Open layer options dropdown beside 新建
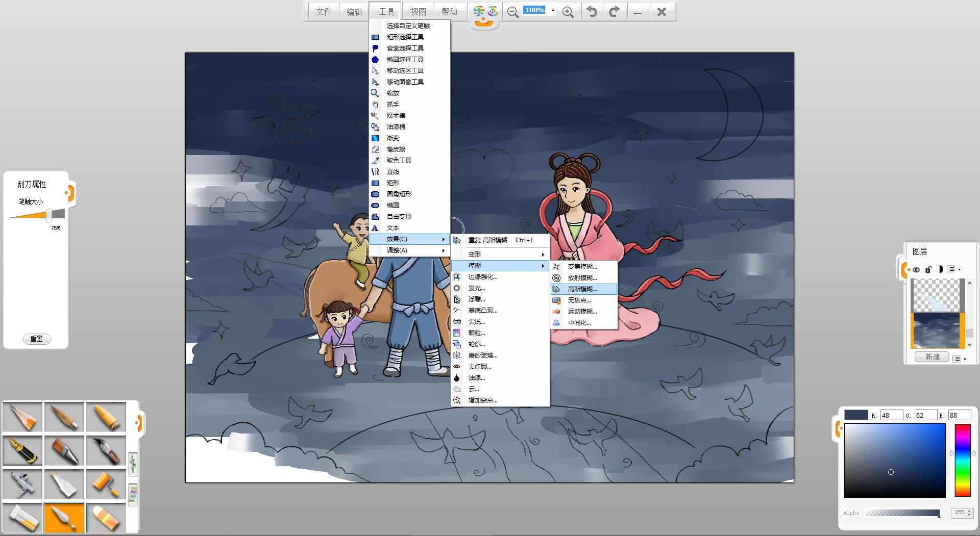The image size is (980, 536). tap(959, 359)
